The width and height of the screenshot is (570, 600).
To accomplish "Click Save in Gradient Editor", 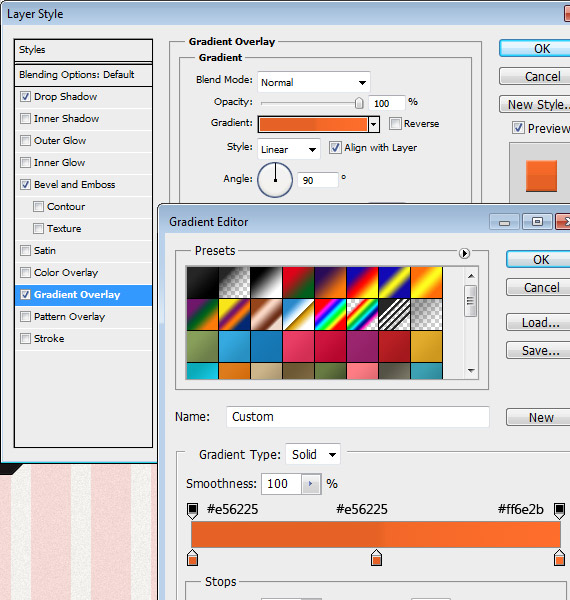I will [x=538, y=350].
